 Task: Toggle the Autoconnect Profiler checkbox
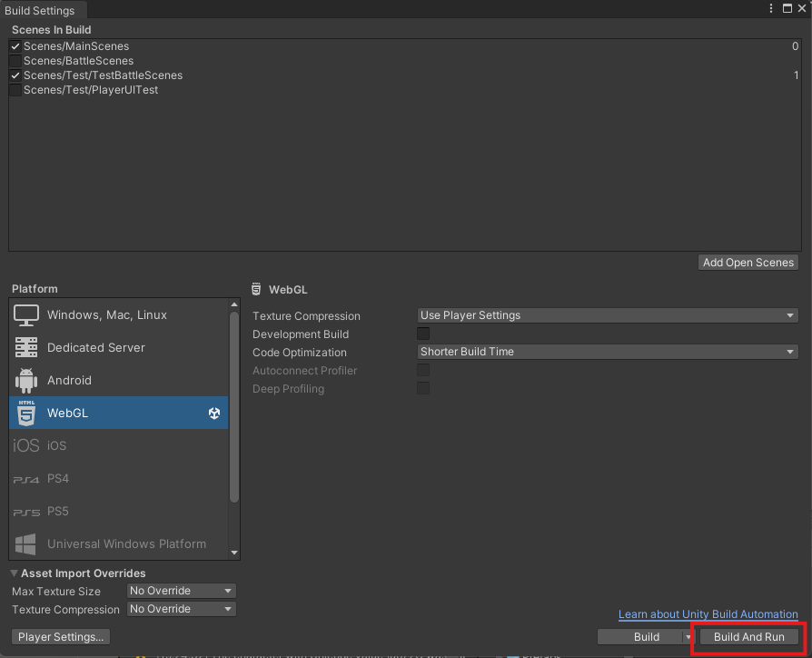pos(423,370)
